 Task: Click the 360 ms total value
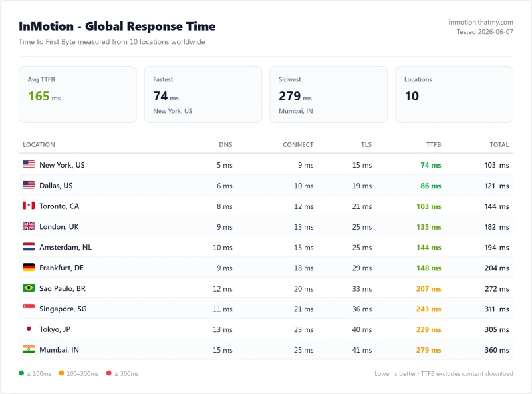coord(497,350)
